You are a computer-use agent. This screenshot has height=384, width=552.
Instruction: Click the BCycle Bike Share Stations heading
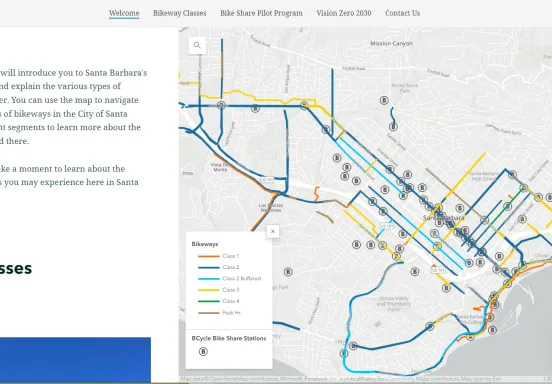(229, 338)
